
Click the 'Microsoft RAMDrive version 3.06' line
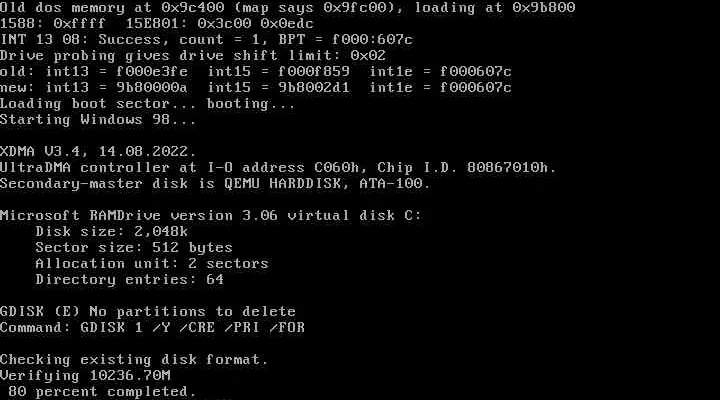point(211,215)
